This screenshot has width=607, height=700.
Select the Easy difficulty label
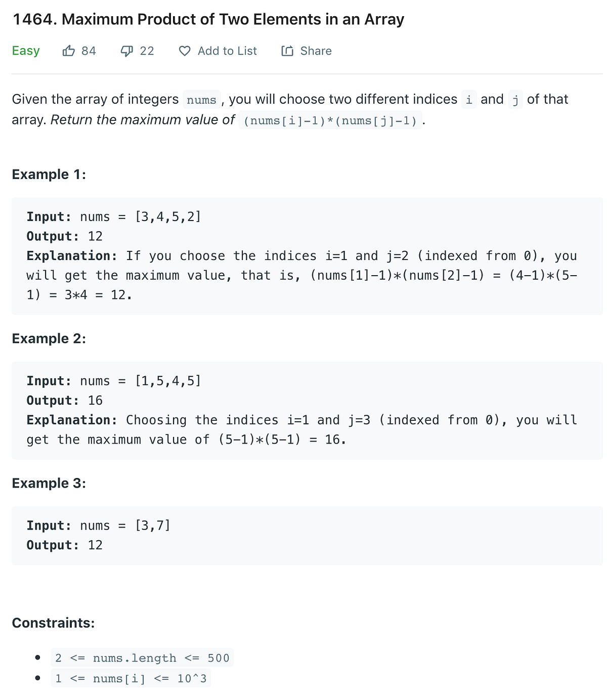(26, 50)
